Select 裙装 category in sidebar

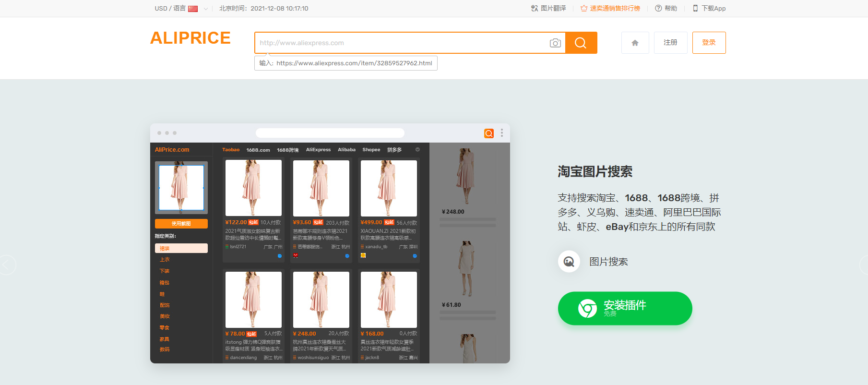click(x=181, y=248)
